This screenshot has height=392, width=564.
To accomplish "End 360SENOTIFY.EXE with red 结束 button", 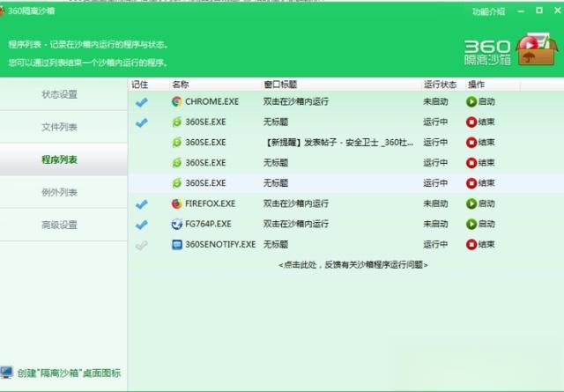I will coord(480,245).
